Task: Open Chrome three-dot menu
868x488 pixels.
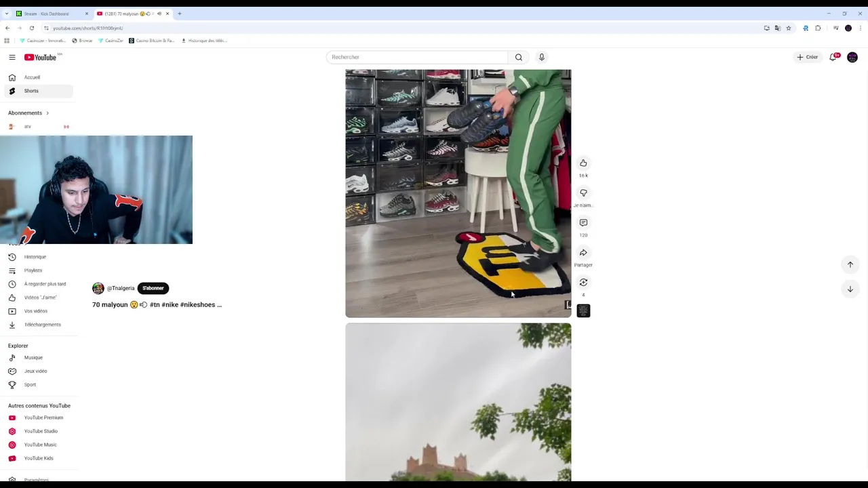Action: tap(861, 28)
